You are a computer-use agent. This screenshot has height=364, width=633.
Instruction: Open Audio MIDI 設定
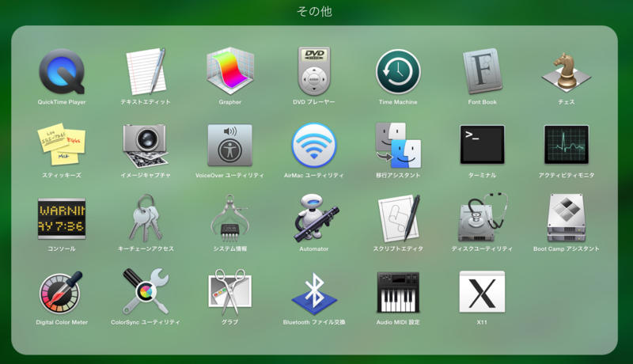398,292
